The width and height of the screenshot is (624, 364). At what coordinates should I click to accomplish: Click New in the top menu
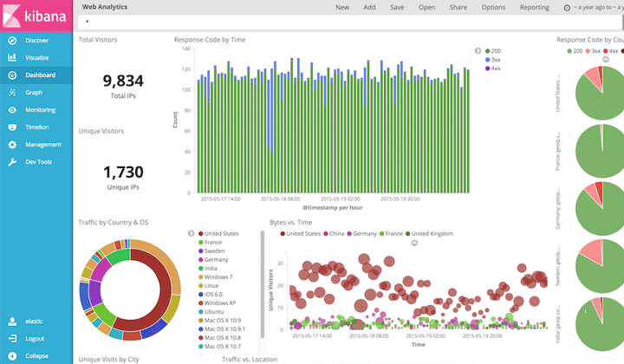341,7
